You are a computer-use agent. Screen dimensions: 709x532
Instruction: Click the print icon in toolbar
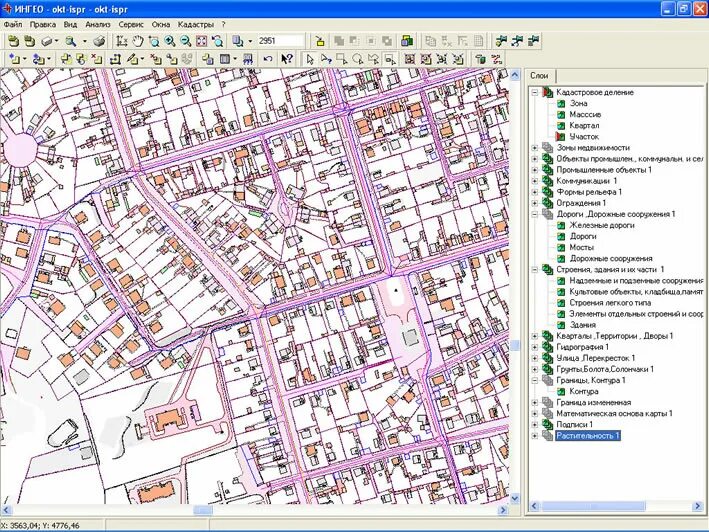(x=99, y=42)
